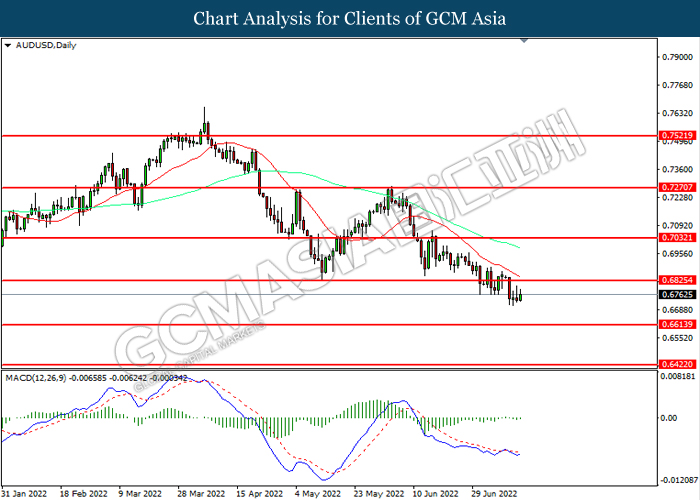Viewport: 700px width, 500px height.
Task: Click the 0.69560 axis price
Action: (x=678, y=254)
